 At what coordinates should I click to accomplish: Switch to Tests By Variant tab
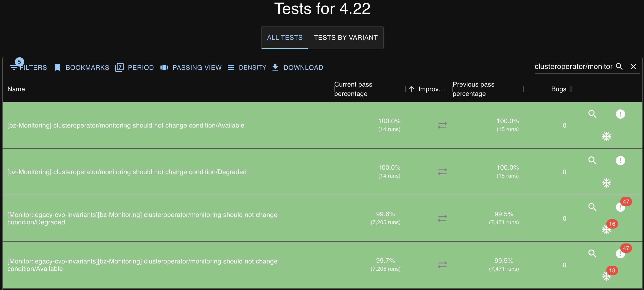coord(345,37)
